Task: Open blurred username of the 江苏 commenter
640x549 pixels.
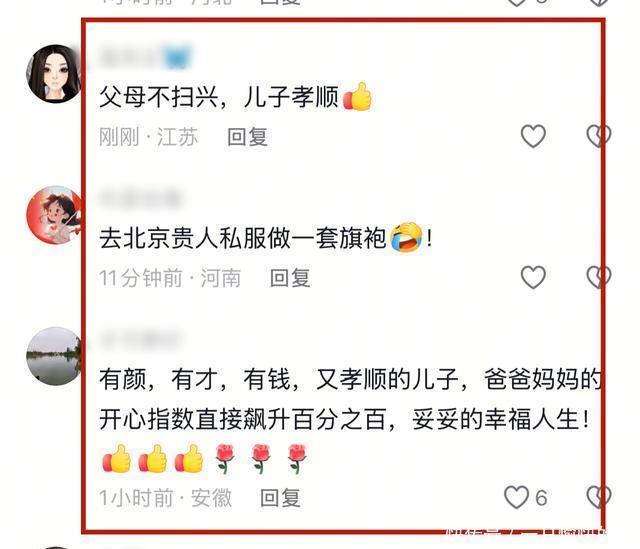Action: click(145, 56)
